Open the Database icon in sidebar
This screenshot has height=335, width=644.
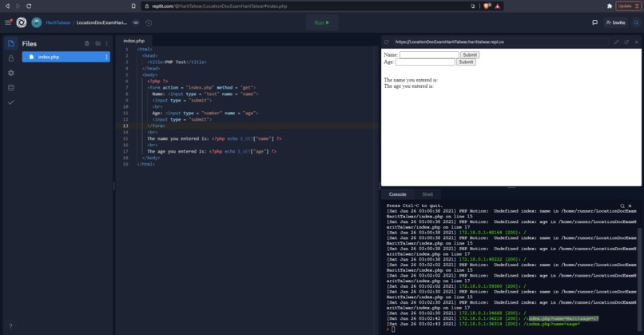pos(11,88)
